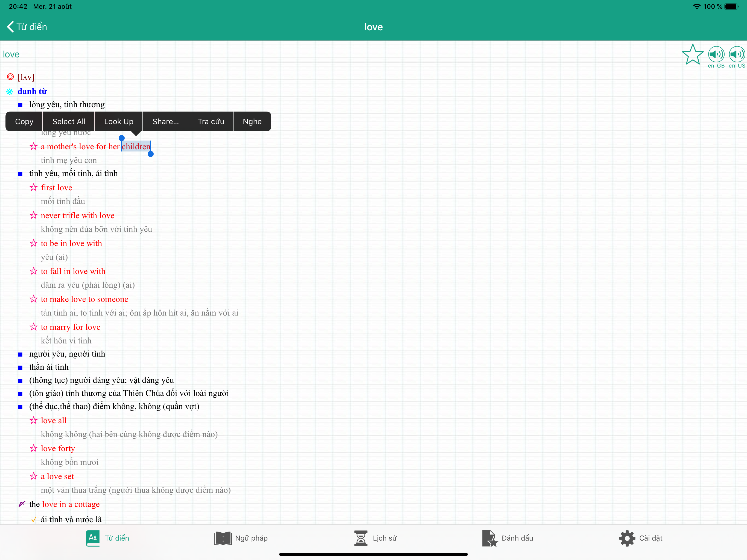Tap star beside 'a love set'
This screenshot has height=560, width=747.
[33, 476]
